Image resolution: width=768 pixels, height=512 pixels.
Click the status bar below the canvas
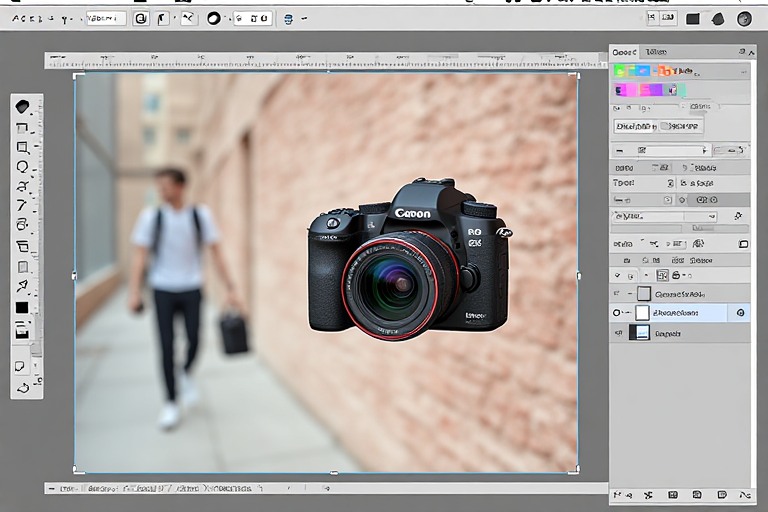click(326, 488)
